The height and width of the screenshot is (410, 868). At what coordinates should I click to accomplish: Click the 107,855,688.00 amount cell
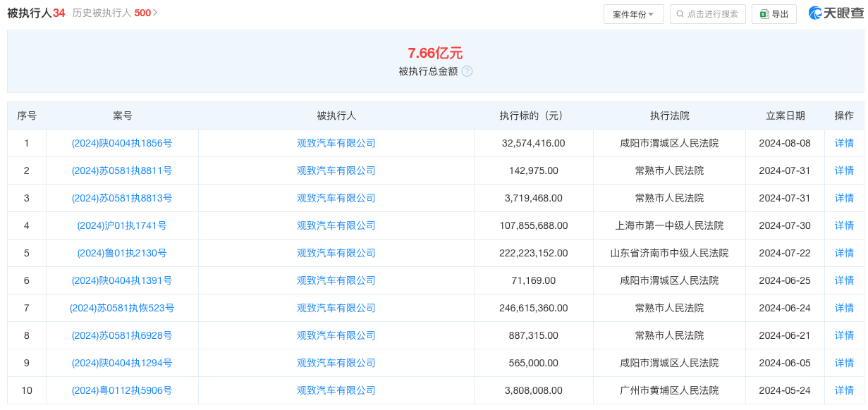point(534,225)
